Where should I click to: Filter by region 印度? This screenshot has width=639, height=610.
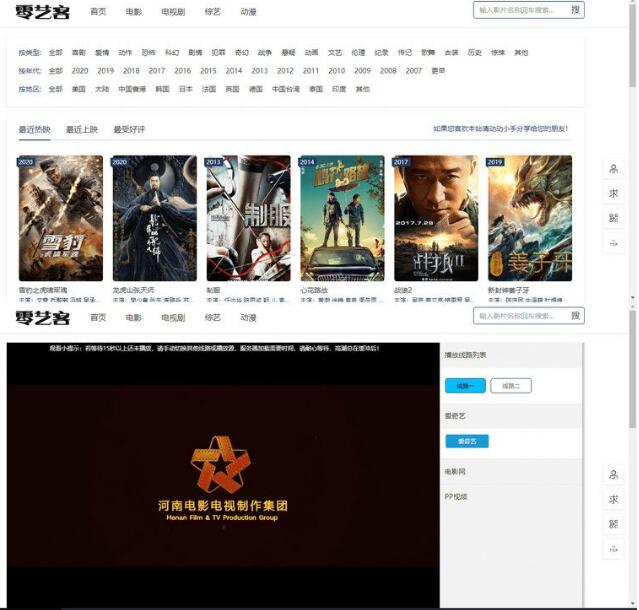coord(339,89)
